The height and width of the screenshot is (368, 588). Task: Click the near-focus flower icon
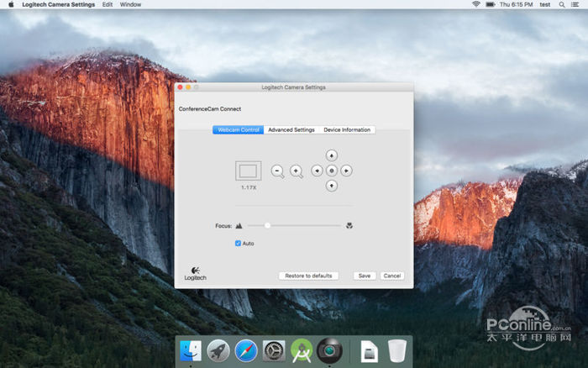(349, 225)
